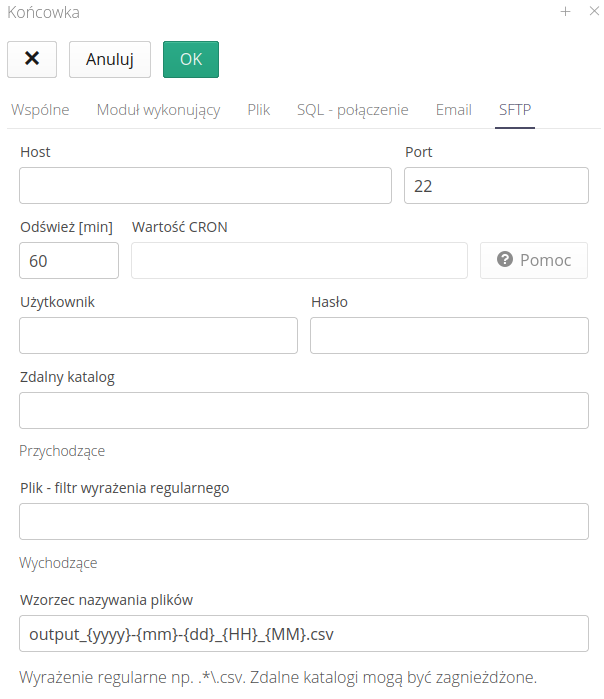Click into the Użytkownik field
The image size is (604, 699).
(158, 336)
